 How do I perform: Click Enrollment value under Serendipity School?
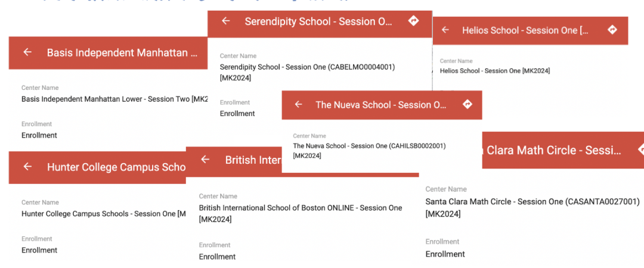click(237, 113)
